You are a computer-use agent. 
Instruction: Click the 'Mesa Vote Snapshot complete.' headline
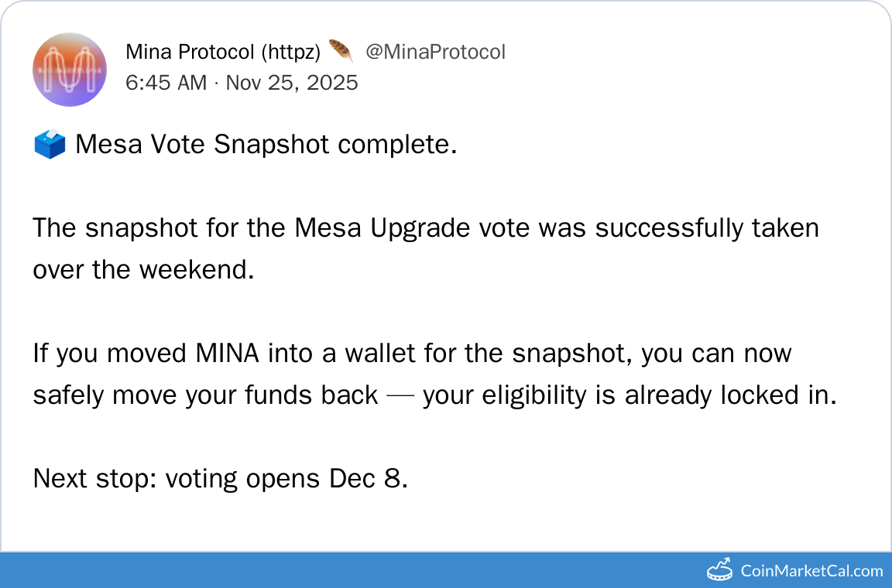[x=266, y=145]
